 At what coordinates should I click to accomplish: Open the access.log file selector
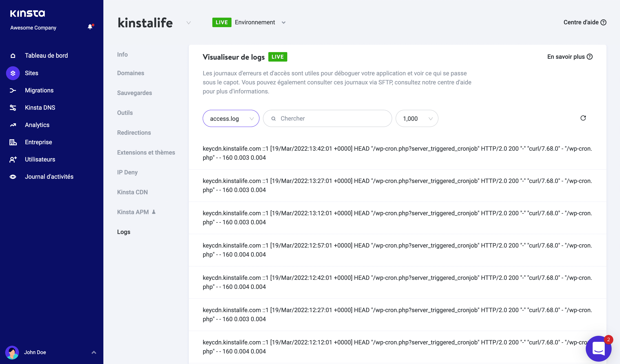231,118
